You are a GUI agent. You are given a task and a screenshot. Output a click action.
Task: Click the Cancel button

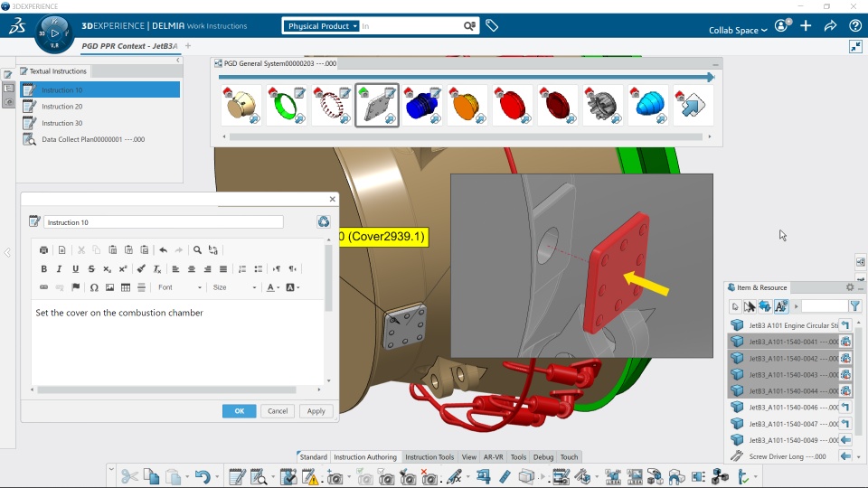pos(278,411)
